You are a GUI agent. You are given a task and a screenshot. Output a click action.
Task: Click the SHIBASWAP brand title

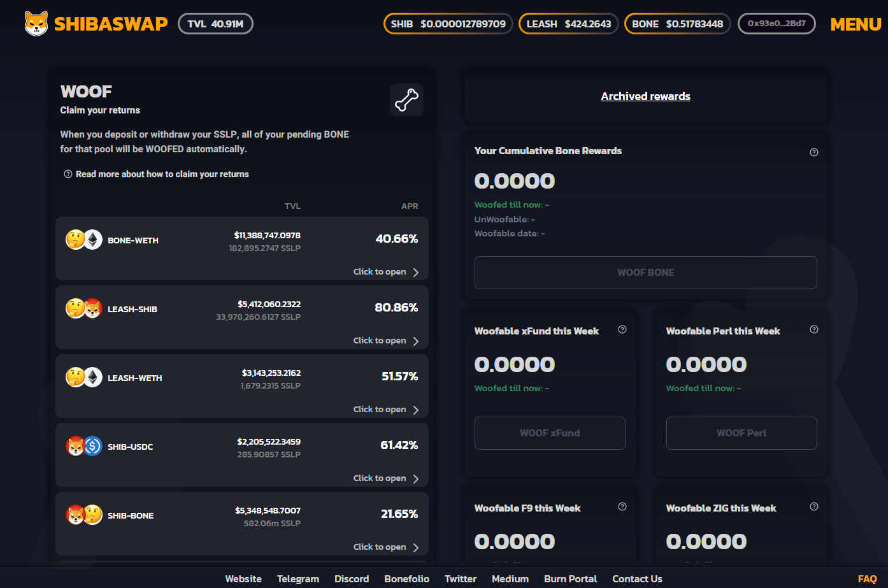pos(111,24)
